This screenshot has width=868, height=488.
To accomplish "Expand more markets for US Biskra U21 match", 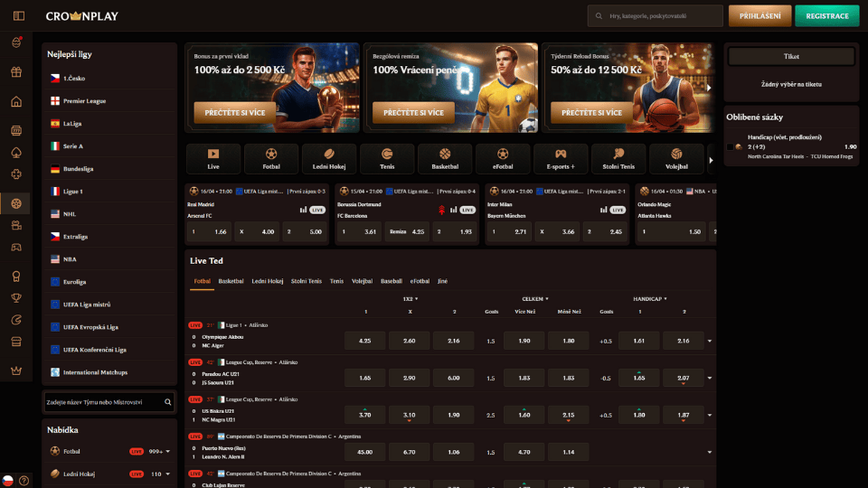I will click(710, 415).
